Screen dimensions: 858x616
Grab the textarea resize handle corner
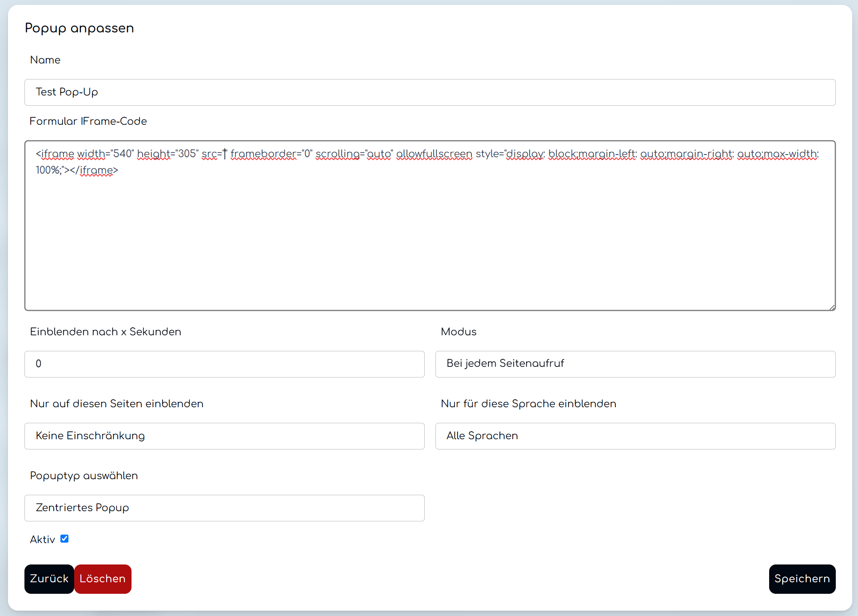point(832,307)
